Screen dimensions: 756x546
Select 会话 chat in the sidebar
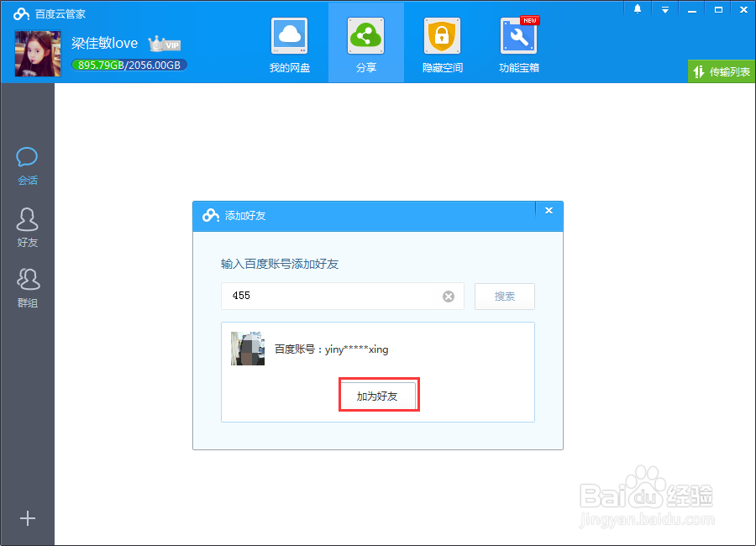point(27,166)
